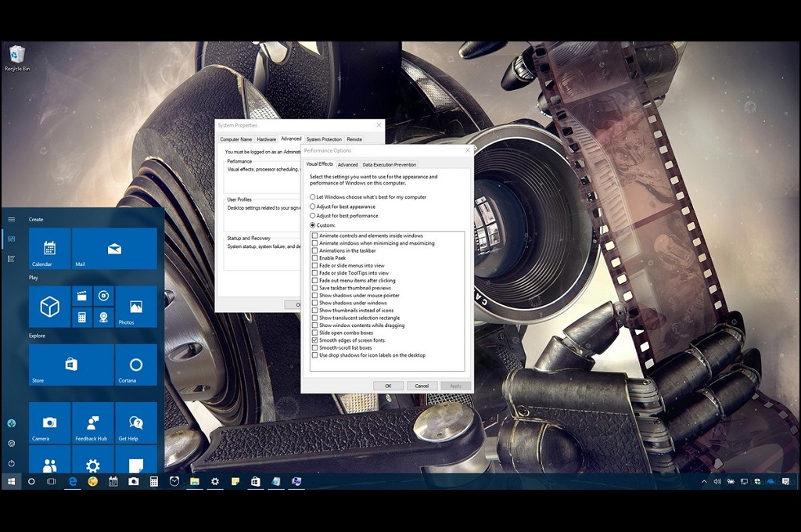Screen dimensions: 801x532
Task: Show hidden system tray icons chevron
Action: click(704, 482)
